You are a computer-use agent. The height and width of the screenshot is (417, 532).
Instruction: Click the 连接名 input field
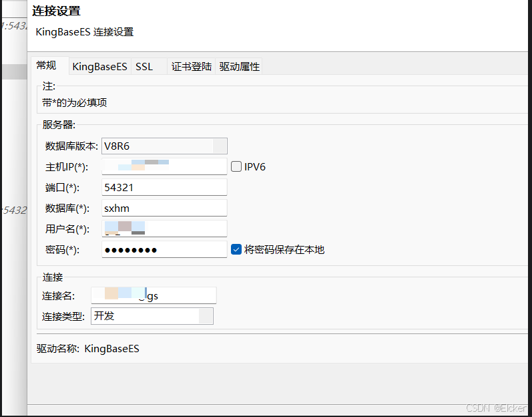click(154, 295)
